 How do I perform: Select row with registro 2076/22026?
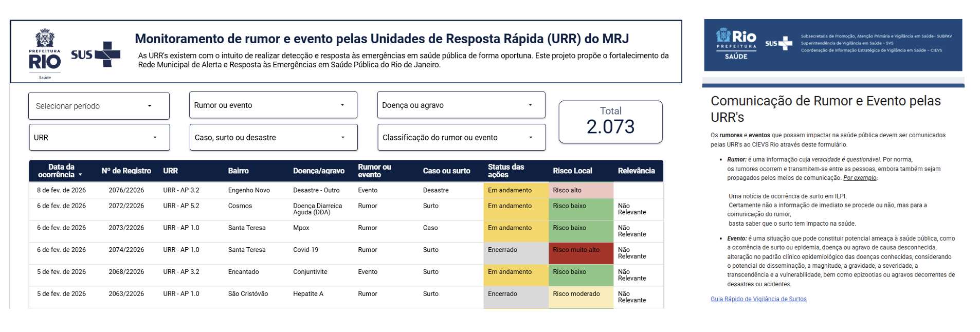point(126,191)
